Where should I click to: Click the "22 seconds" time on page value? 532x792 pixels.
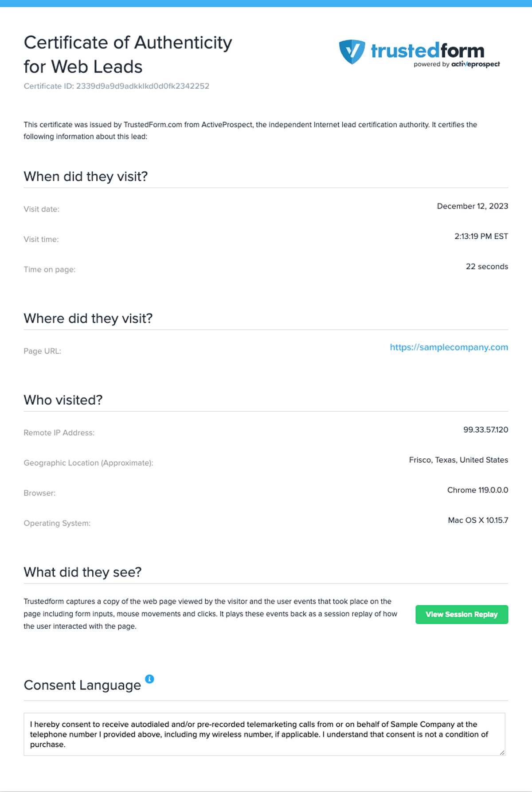(x=487, y=267)
